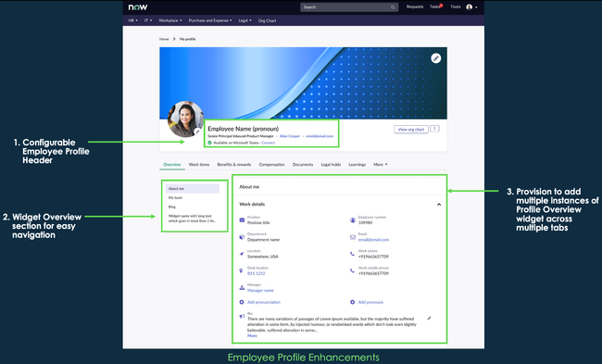Click the Connect link for Microsoft Teams
The height and width of the screenshot is (364, 602).
(x=269, y=143)
